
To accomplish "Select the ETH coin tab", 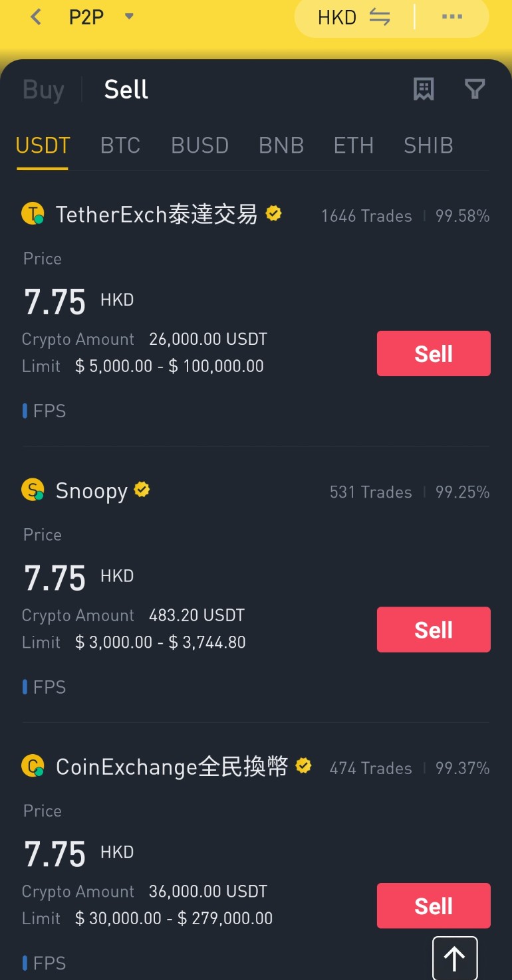I will tap(354, 146).
